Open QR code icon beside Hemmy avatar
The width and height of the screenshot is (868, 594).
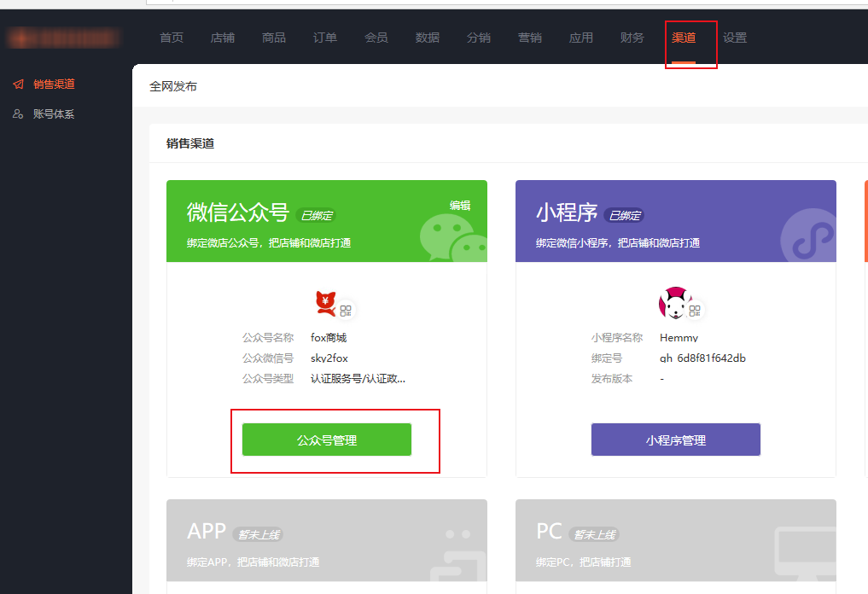click(x=695, y=311)
